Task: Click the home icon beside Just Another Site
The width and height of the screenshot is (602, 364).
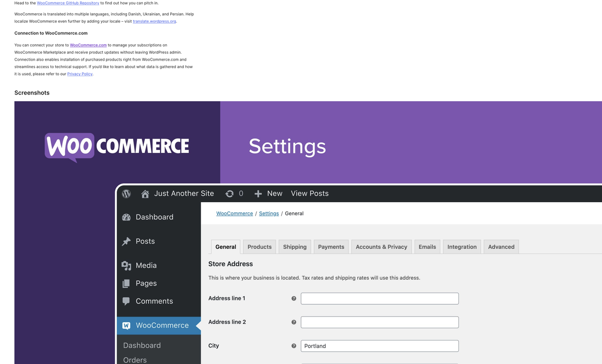Action: click(x=145, y=194)
